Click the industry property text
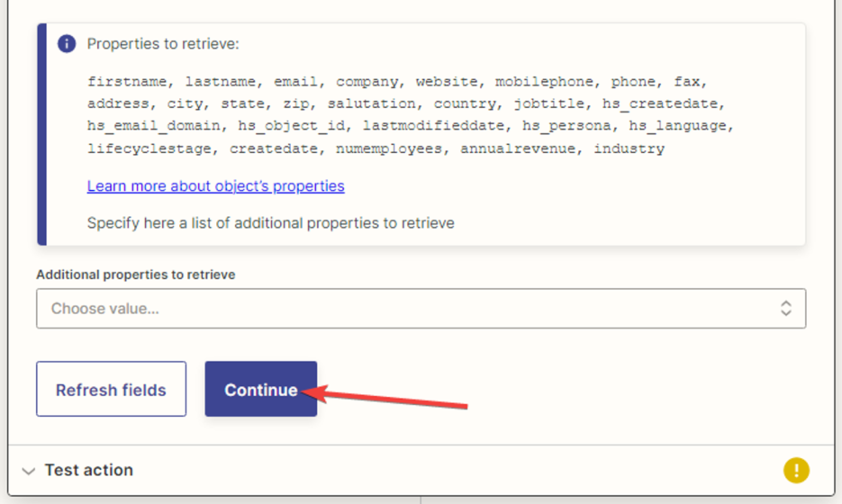 point(629,148)
